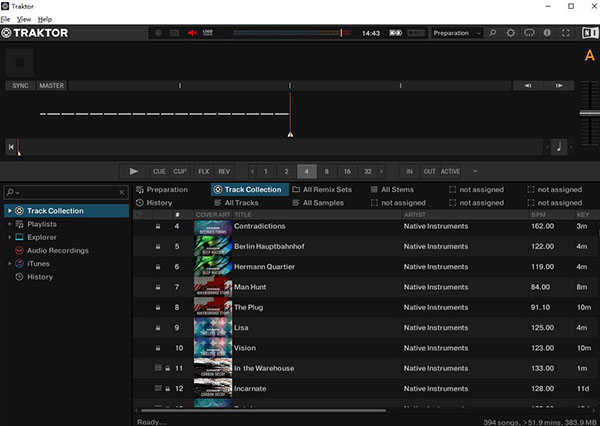Screen dimensions: 600x426
Task: Open the Help menu
Action: pos(45,19)
